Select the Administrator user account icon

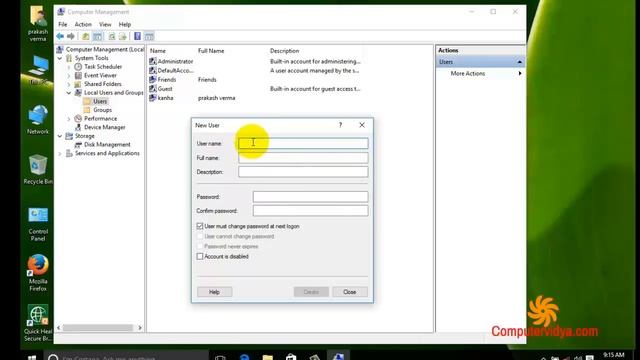tap(153, 61)
